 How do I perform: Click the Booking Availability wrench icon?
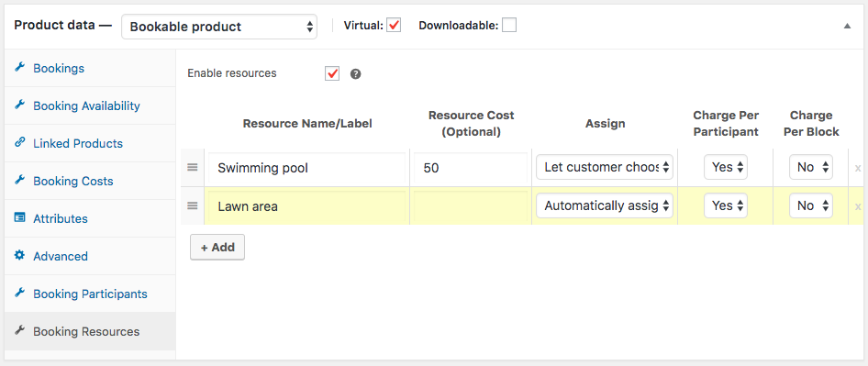[x=19, y=105]
